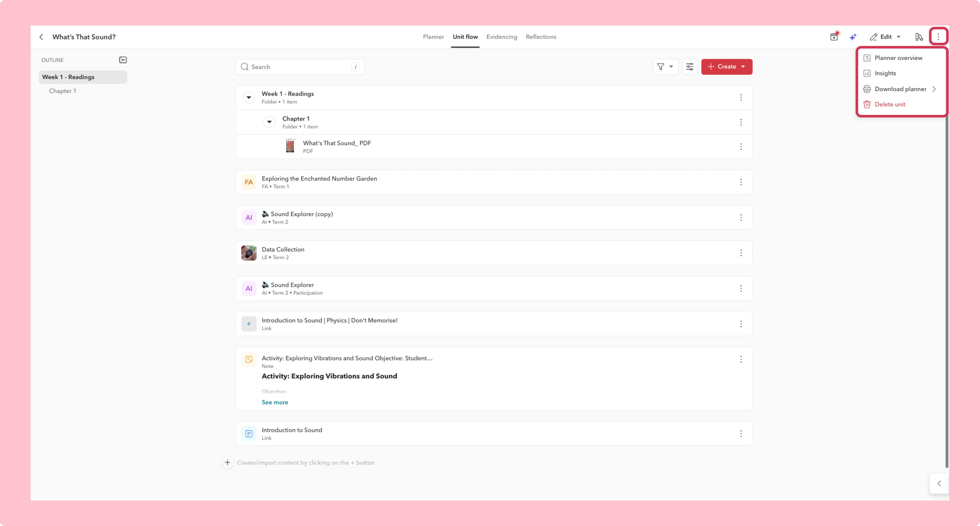
Task: Open the calendar schedule icon with red dot
Action: tap(834, 37)
